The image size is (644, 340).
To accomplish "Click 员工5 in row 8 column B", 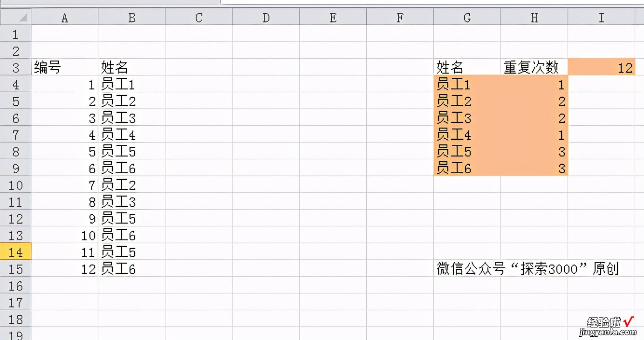I will [132, 151].
